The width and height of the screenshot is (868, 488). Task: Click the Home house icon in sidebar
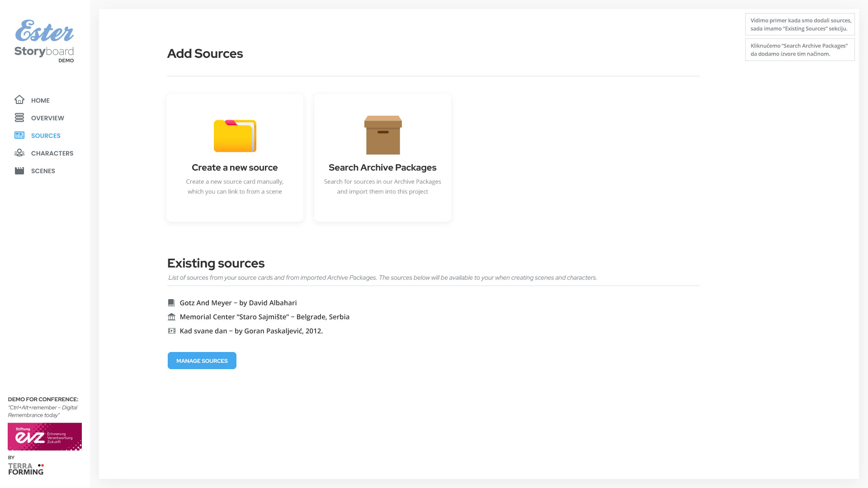[x=19, y=100]
